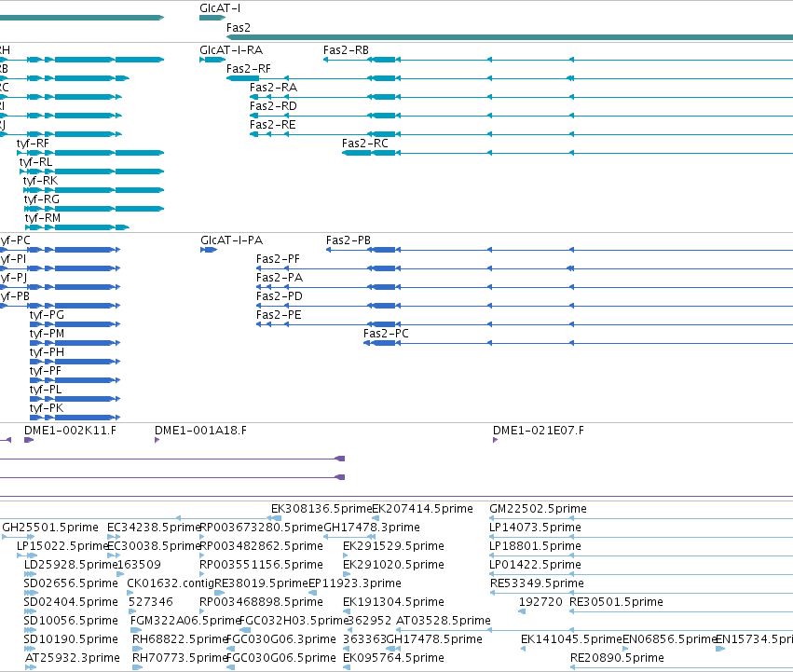Open the EN06856.5prime EST label
This screenshot has height=672, width=793.
[670, 639]
